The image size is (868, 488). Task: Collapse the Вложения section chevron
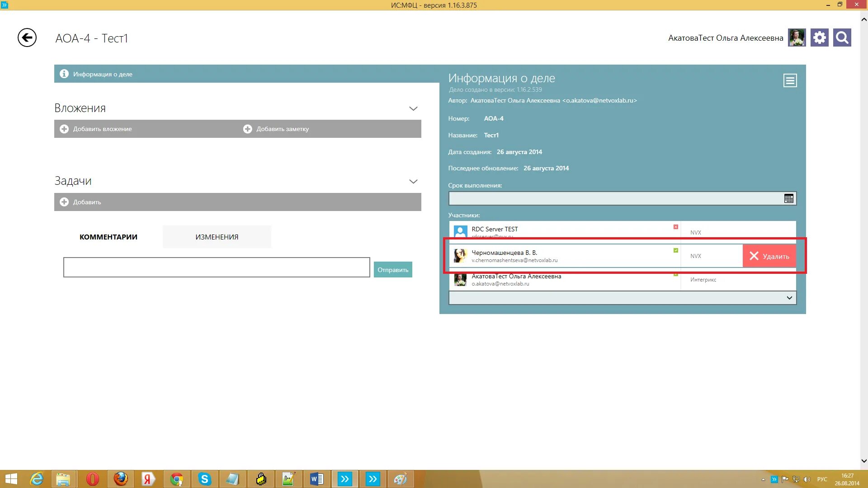pos(413,108)
